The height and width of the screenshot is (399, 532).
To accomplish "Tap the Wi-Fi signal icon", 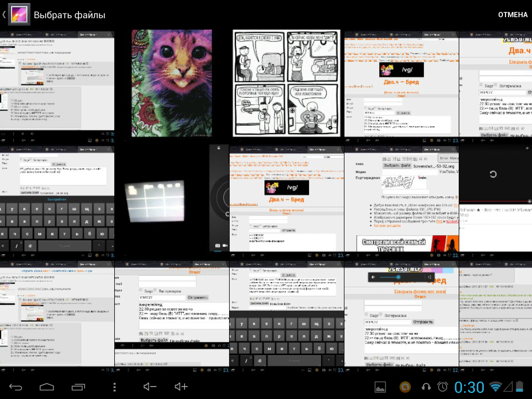I will [x=496, y=387].
